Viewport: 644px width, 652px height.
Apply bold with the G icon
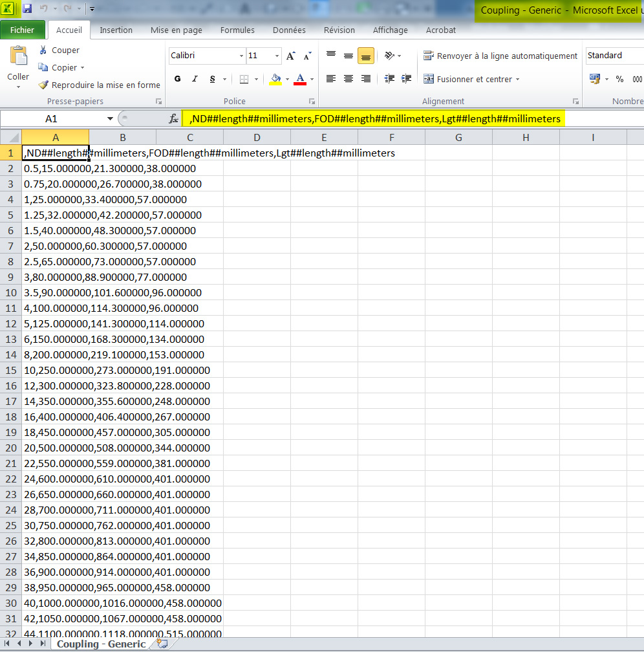point(177,78)
